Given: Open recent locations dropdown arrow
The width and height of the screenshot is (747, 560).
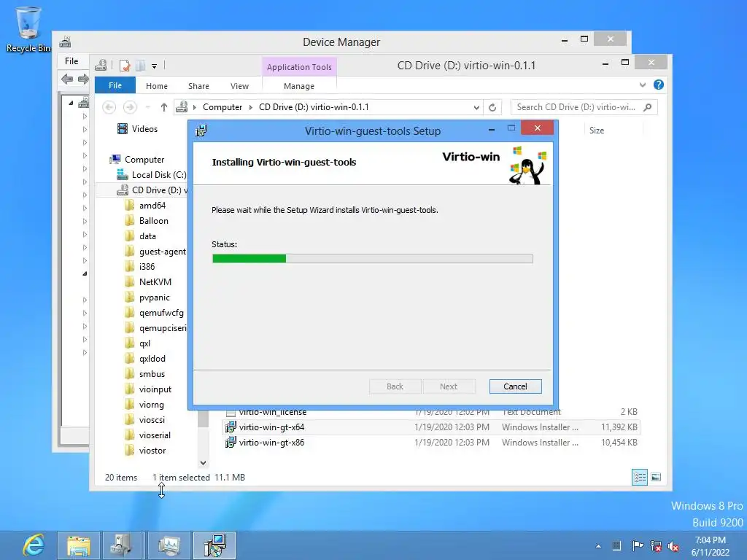Looking at the screenshot, I should tap(147, 107).
